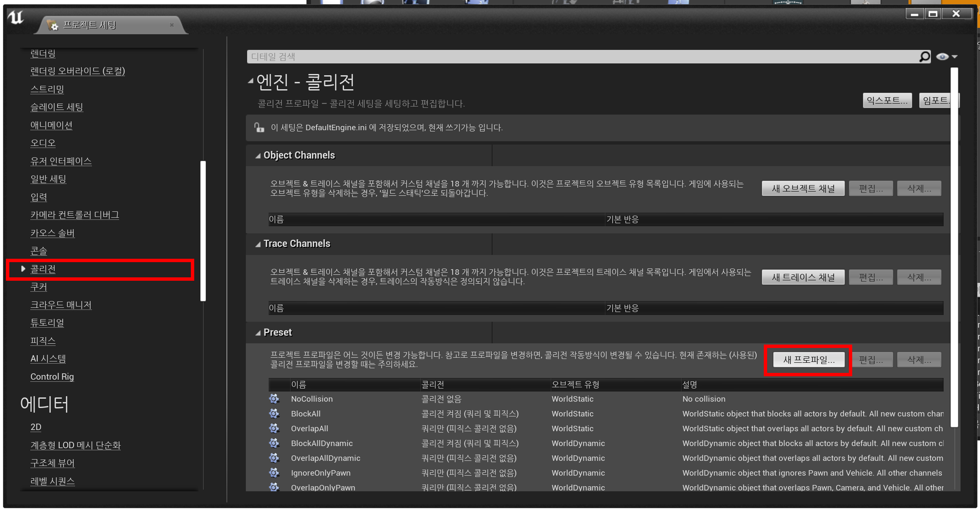Collapse the 엔진 - 콜리전 header
The image size is (980, 512).
[x=251, y=81]
